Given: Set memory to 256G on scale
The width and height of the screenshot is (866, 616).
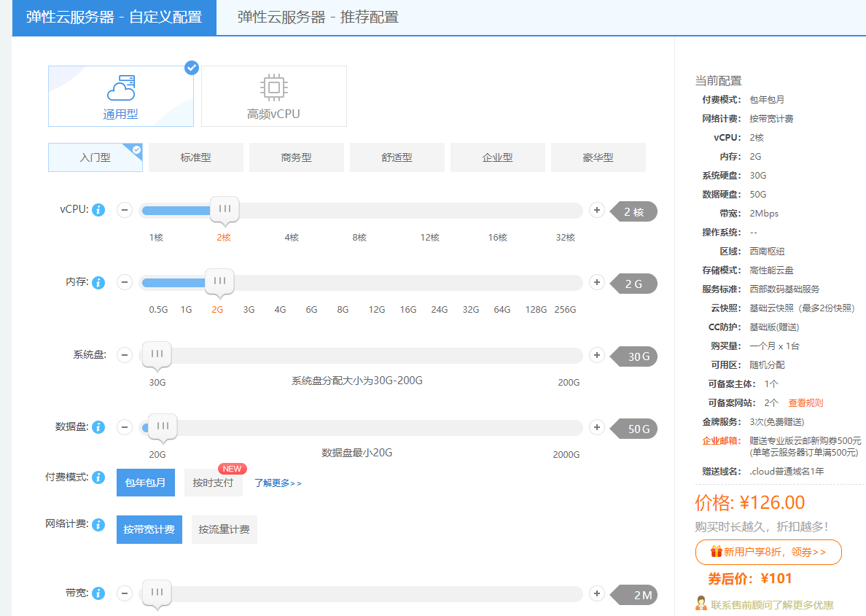Looking at the screenshot, I should pos(565,310).
